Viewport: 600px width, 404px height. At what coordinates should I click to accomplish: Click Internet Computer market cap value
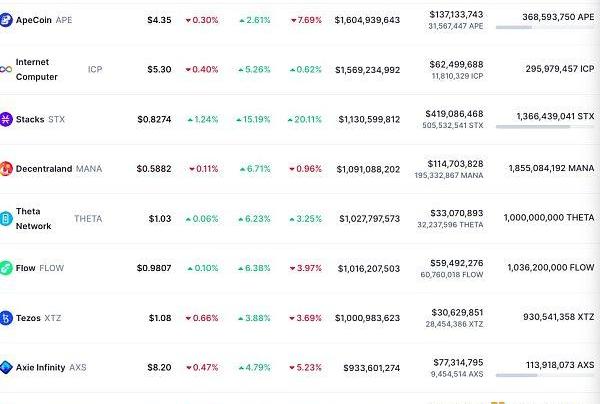click(368, 70)
